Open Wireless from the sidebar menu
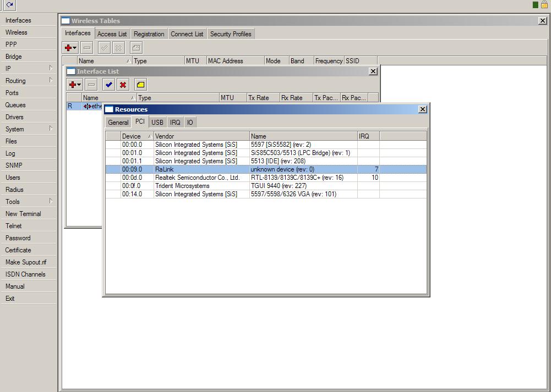The image size is (551, 392). 28,32
